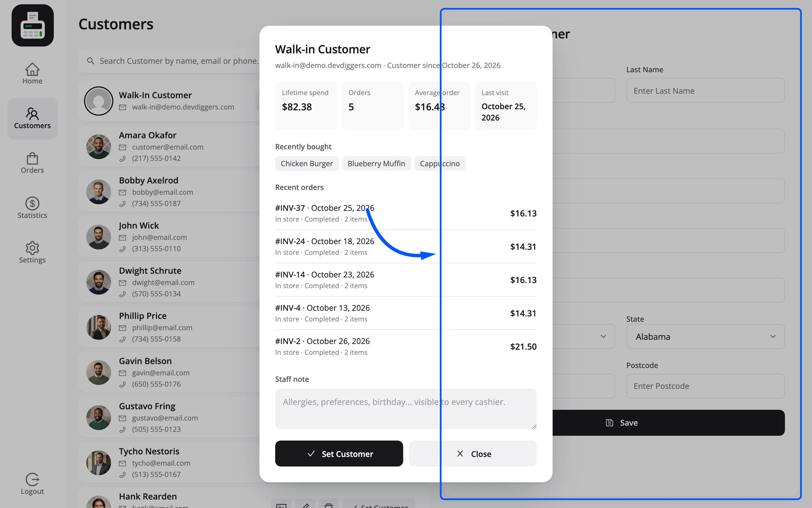Click the X icon in Close button
Image resolution: width=812 pixels, height=508 pixels.
(x=460, y=454)
